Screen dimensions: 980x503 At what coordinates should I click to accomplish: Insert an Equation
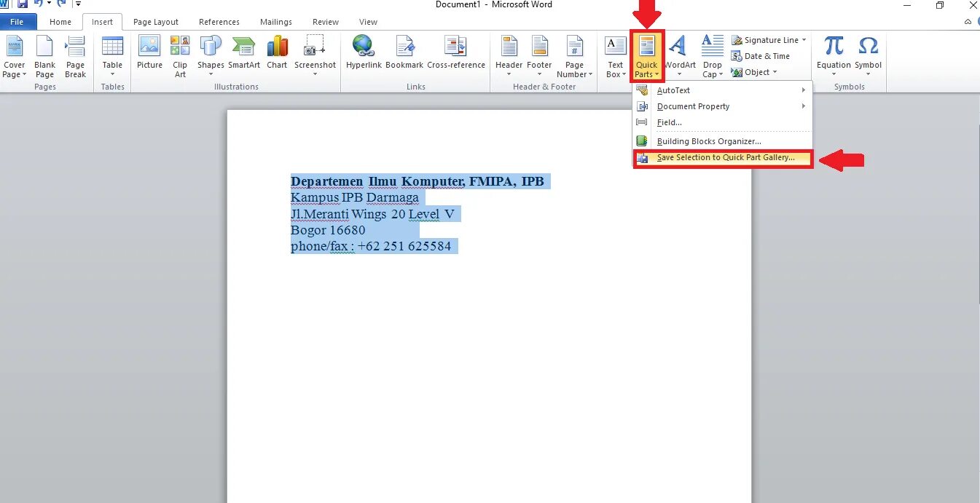coord(834,57)
